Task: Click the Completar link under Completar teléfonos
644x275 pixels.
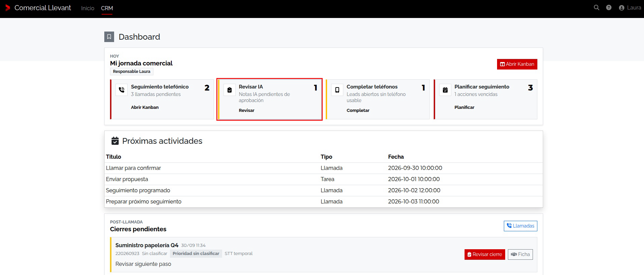Action: [x=358, y=110]
